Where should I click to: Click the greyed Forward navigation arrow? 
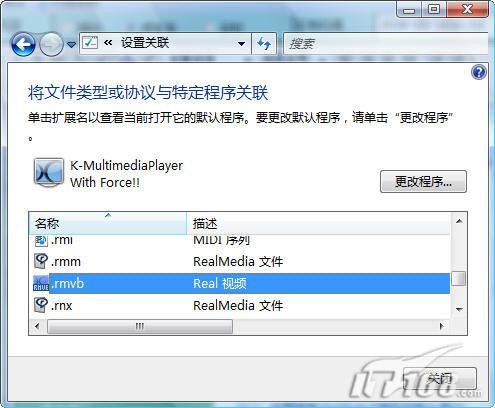[51, 44]
